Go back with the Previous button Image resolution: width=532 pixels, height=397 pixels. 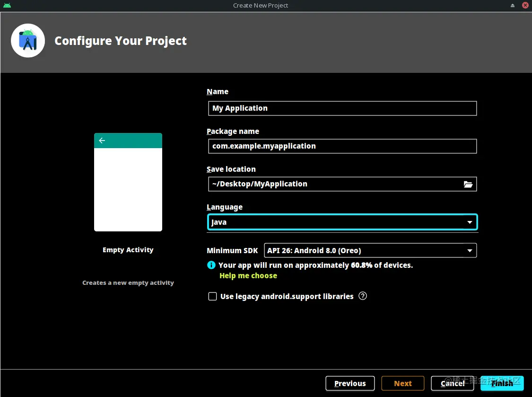[350, 383]
